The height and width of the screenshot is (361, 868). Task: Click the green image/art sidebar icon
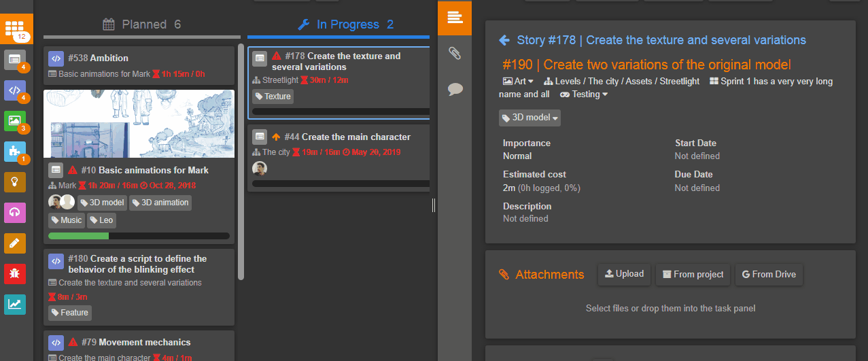point(15,121)
